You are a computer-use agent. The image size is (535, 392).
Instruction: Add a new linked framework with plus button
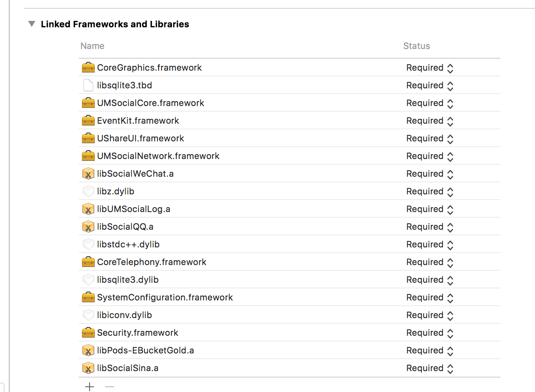coord(90,387)
